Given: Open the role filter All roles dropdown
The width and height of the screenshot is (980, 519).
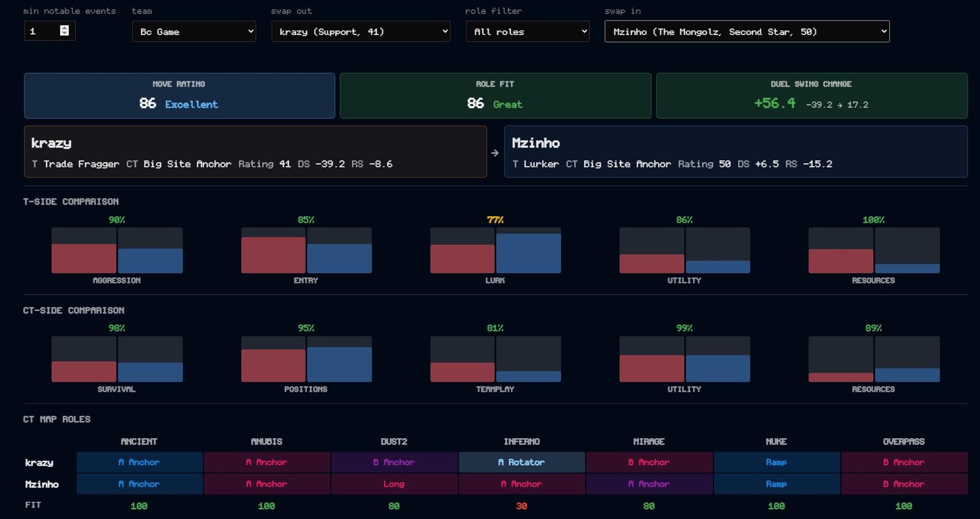Looking at the screenshot, I should pos(527,31).
